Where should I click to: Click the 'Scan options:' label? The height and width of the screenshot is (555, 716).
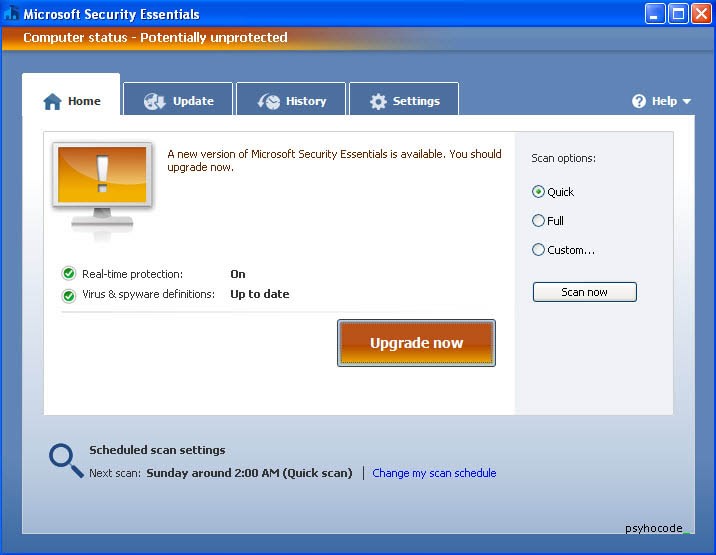pyautogui.click(x=563, y=158)
